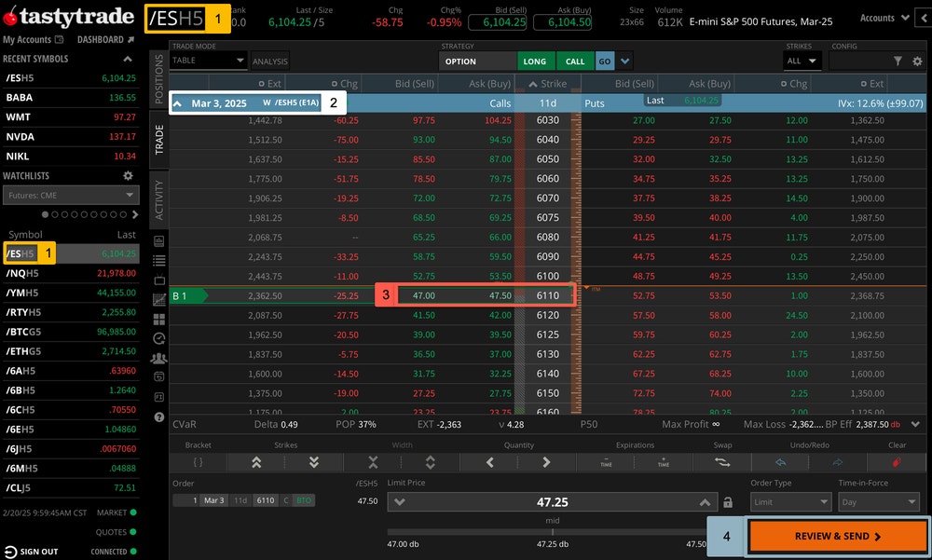Open the Config gear icon

tap(917, 61)
